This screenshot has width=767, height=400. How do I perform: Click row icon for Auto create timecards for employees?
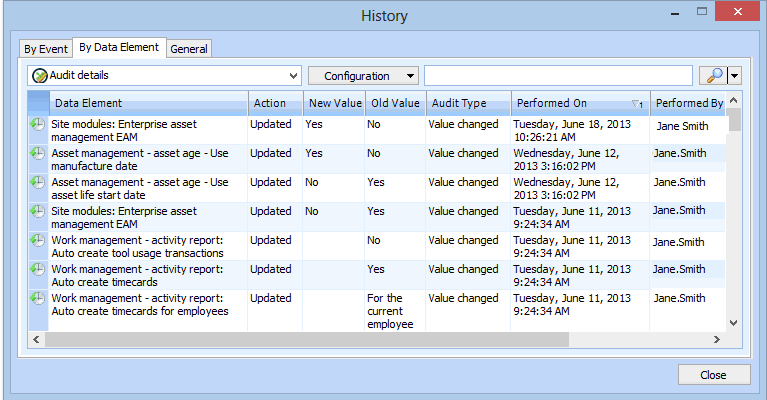click(37, 299)
